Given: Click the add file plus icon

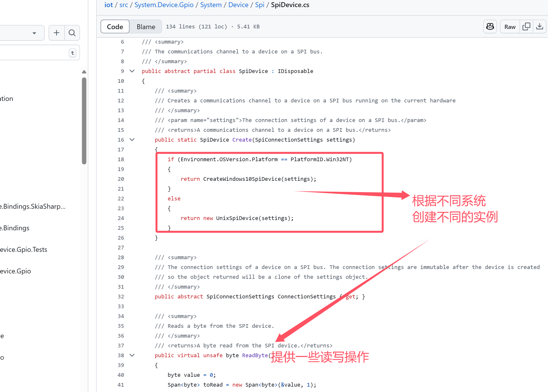Looking at the screenshot, I should [x=57, y=33].
